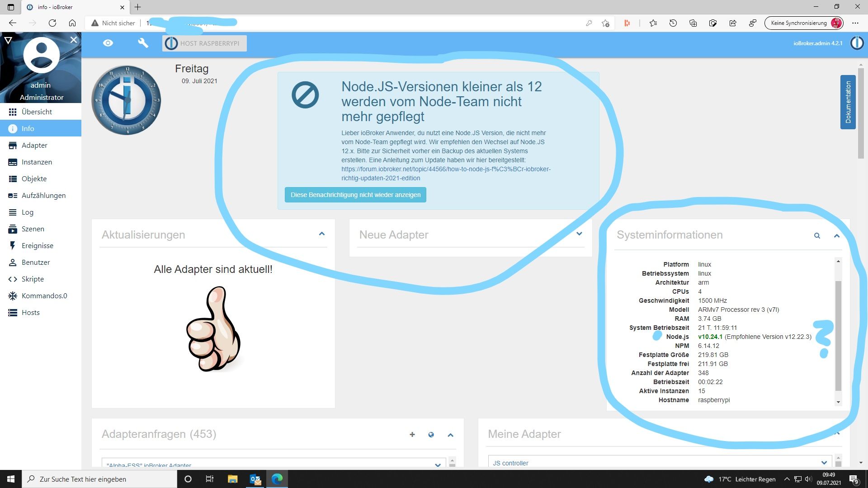The width and height of the screenshot is (868, 488).
Task: Open Outlook from the Windows taskbar
Action: [x=255, y=479]
